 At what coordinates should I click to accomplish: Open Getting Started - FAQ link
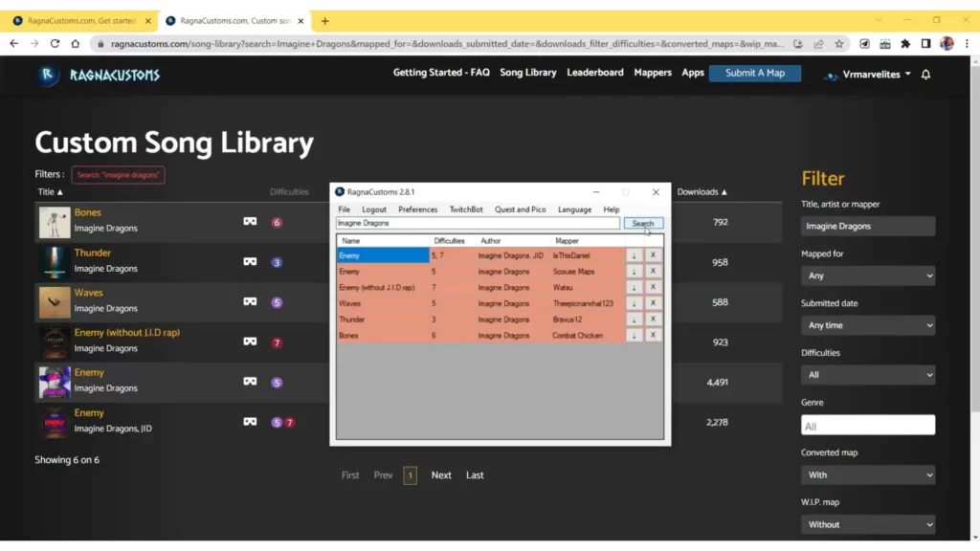(441, 73)
